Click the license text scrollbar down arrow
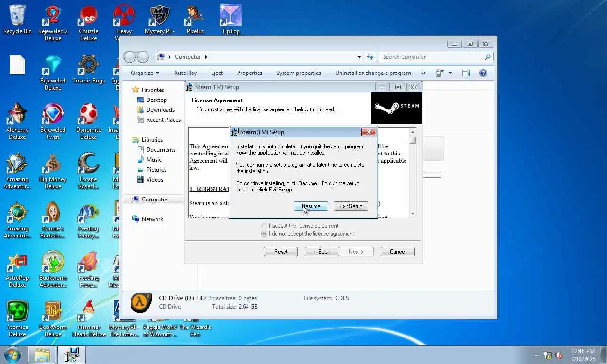 pos(412,214)
